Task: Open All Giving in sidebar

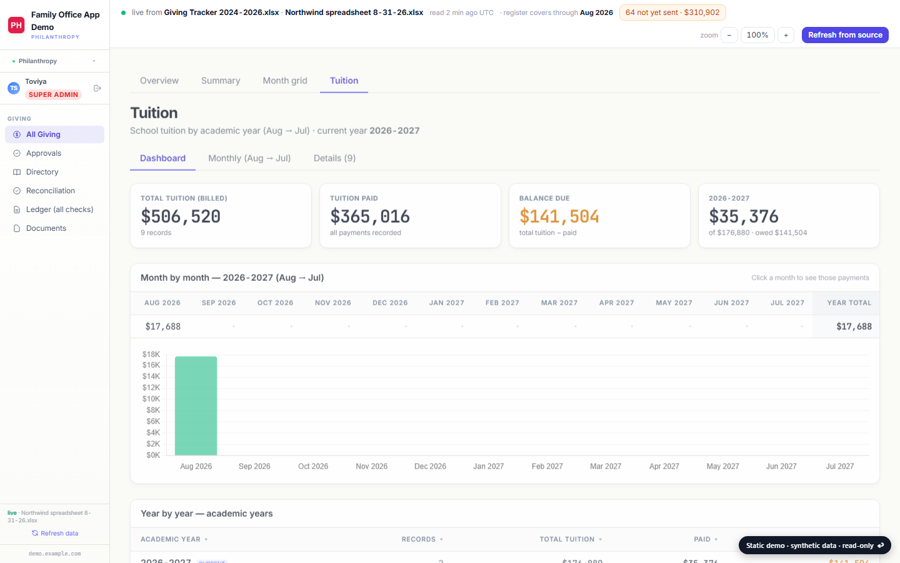Action: click(55, 134)
